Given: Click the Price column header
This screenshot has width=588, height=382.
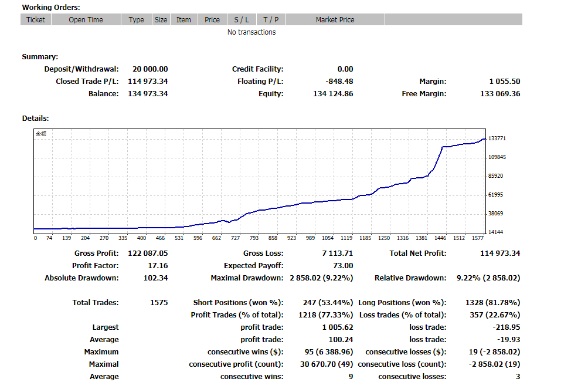Looking at the screenshot, I should click(212, 19).
